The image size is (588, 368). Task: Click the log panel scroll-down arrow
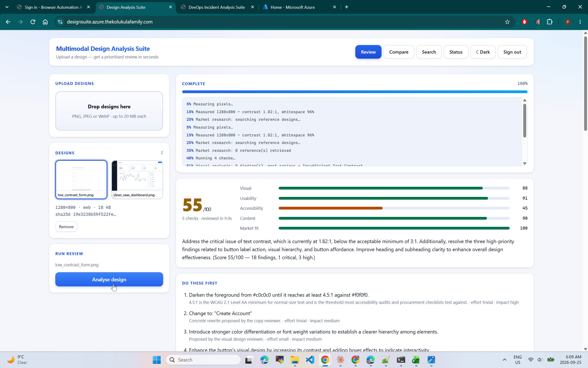[x=525, y=164]
